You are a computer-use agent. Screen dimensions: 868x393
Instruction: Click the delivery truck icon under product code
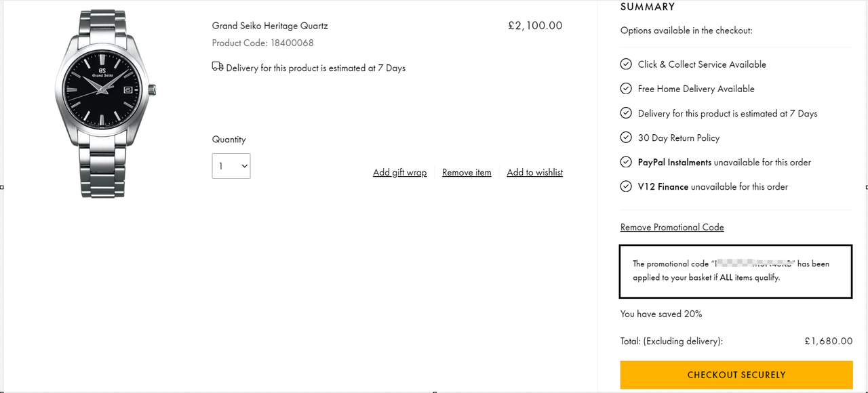pyautogui.click(x=218, y=66)
